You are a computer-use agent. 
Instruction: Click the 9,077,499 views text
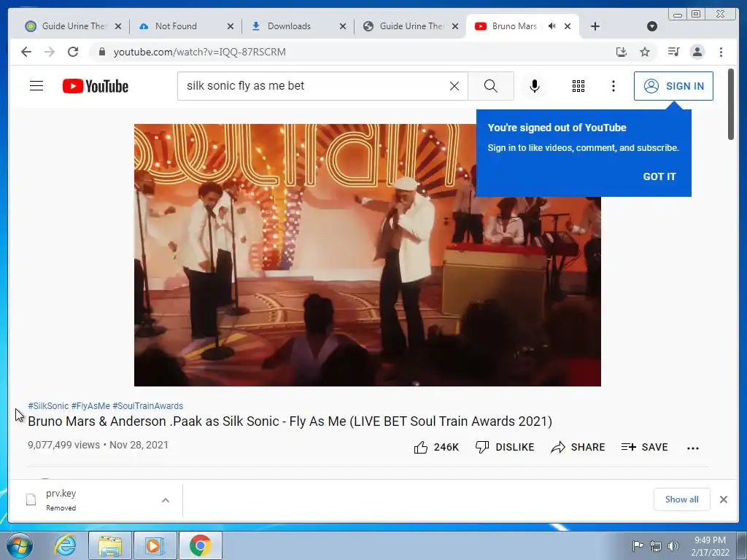pyautogui.click(x=64, y=445)
